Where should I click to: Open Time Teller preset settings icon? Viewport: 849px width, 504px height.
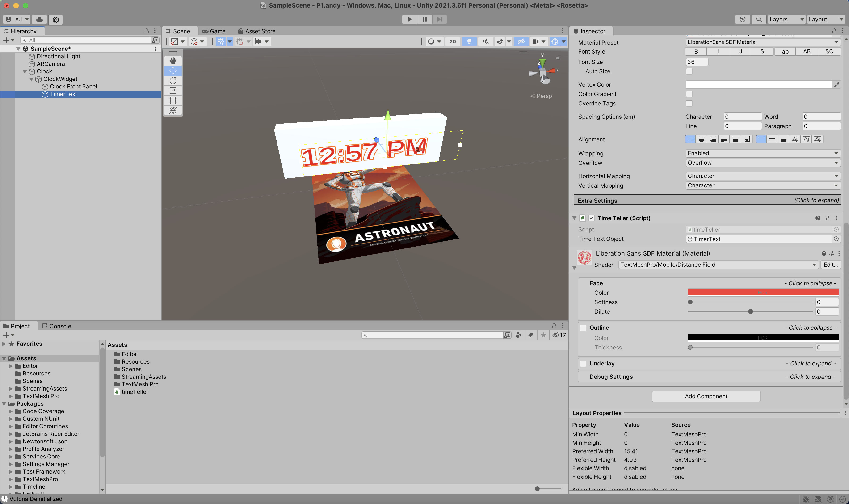(x=827, y=218)
